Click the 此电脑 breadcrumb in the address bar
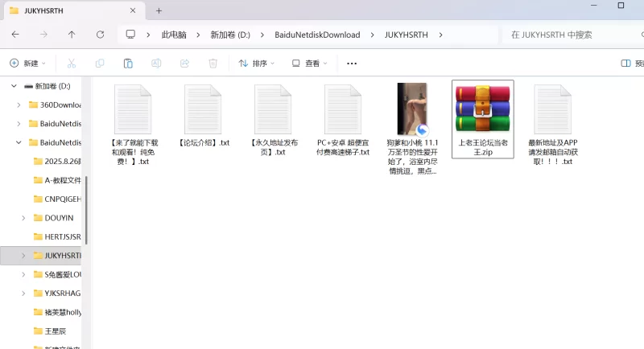This screenshot has height=349, width=644. coord(173,35)
